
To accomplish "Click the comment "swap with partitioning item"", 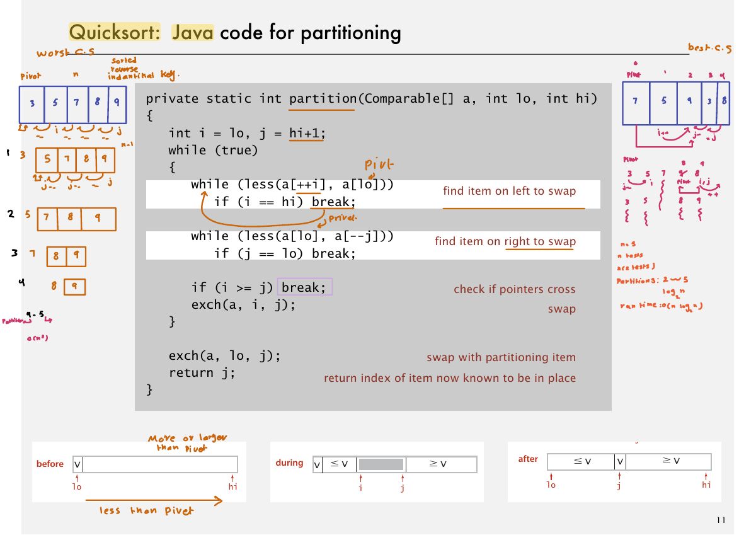I will [501, 358].
